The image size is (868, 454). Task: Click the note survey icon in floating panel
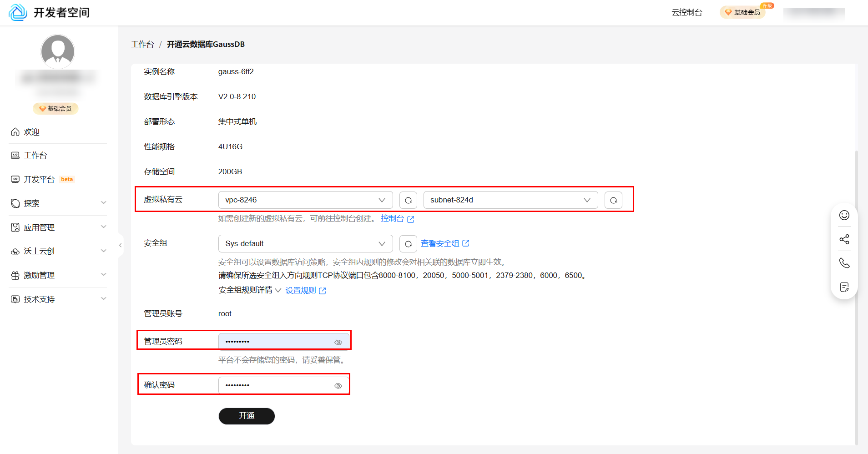pyautogui.click(x=844, y=287)
